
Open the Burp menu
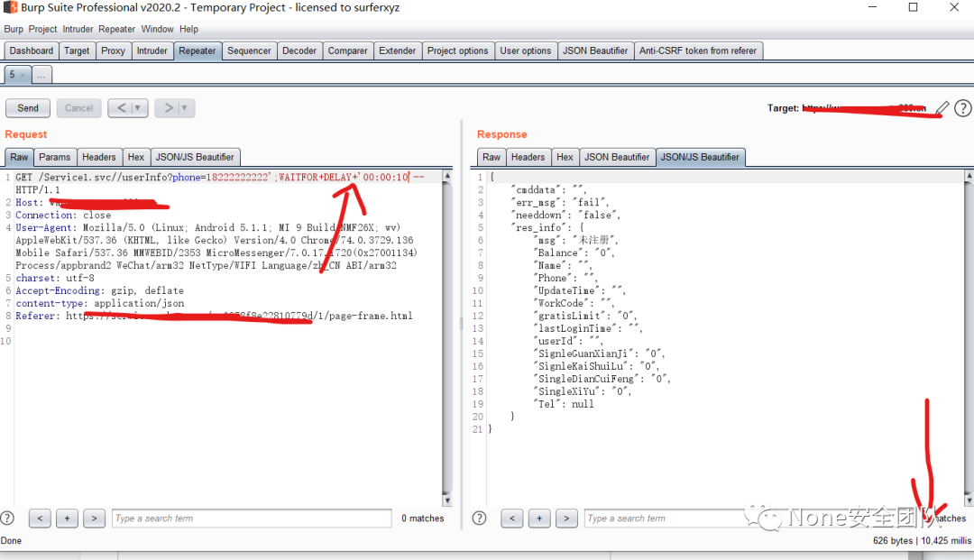(x=13, y=29)
